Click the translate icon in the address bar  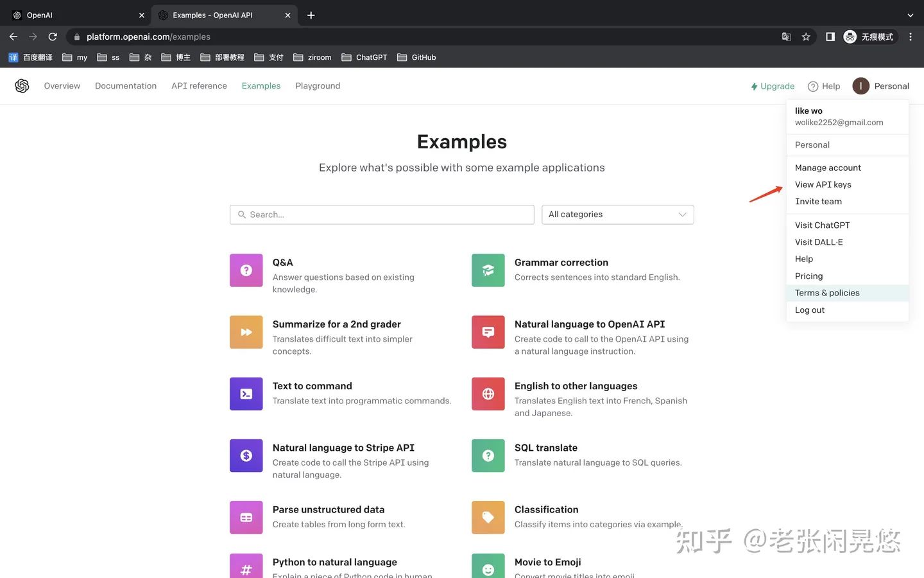tap(786, 37)
